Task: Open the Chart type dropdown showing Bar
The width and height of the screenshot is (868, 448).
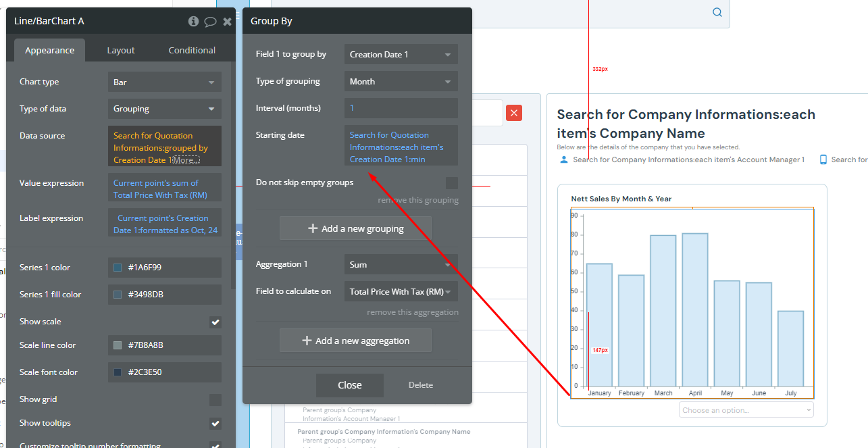Action: pos(165,82)
